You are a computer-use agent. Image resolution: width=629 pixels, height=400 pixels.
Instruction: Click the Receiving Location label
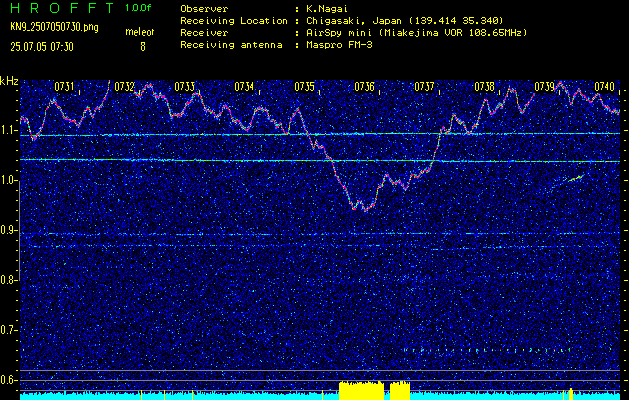pos(234,21)
